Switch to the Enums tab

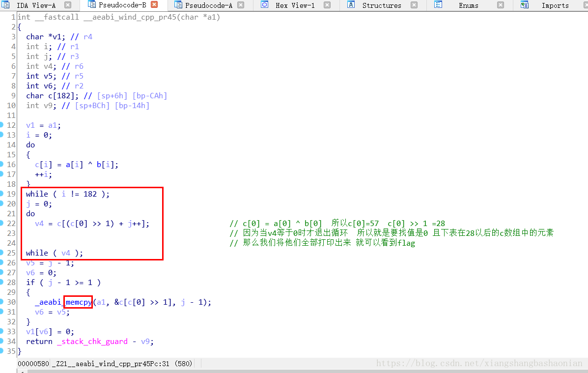coord(468,5)
